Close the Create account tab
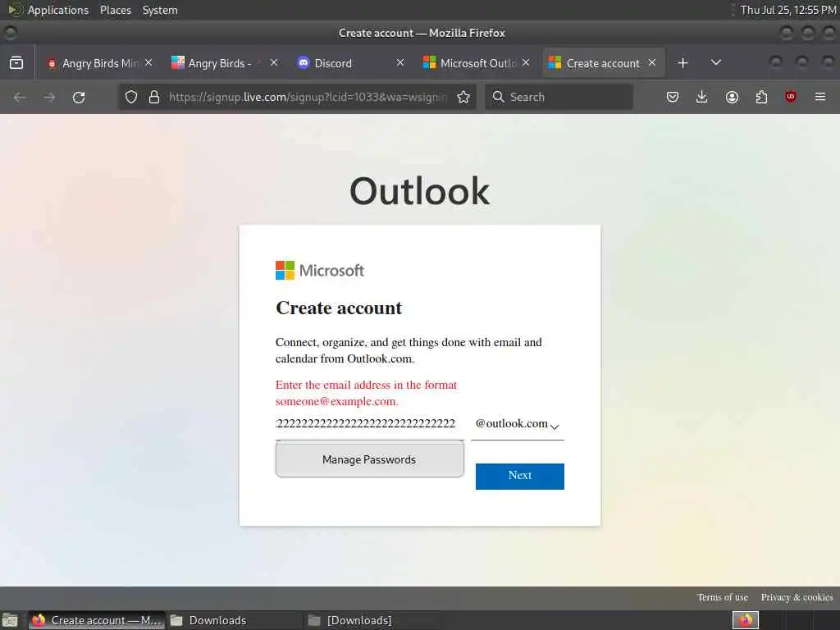This screenshot has height=630, width=840. coord(652,62)
